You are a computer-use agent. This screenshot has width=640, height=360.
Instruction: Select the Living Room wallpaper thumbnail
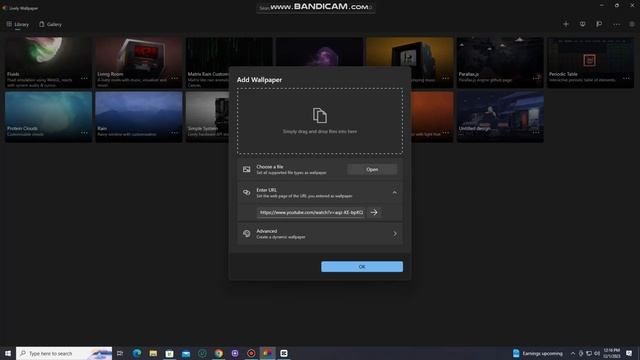(x=139, y=62)
